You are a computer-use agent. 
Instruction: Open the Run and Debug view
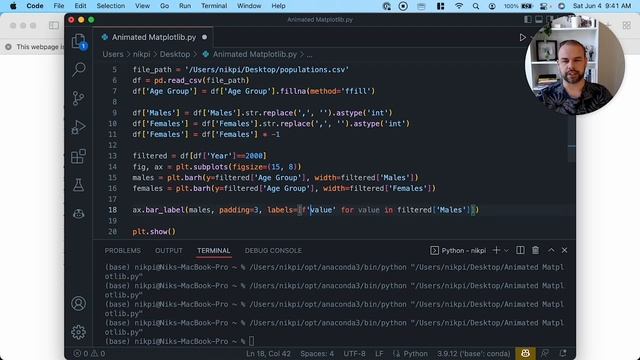click(x=78, y=127)
